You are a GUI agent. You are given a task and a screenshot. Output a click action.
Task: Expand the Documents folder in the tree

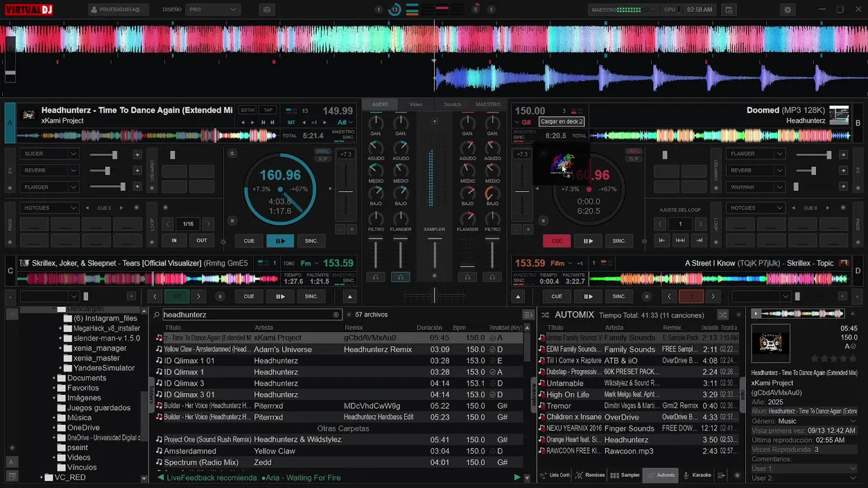pos(54,378)
